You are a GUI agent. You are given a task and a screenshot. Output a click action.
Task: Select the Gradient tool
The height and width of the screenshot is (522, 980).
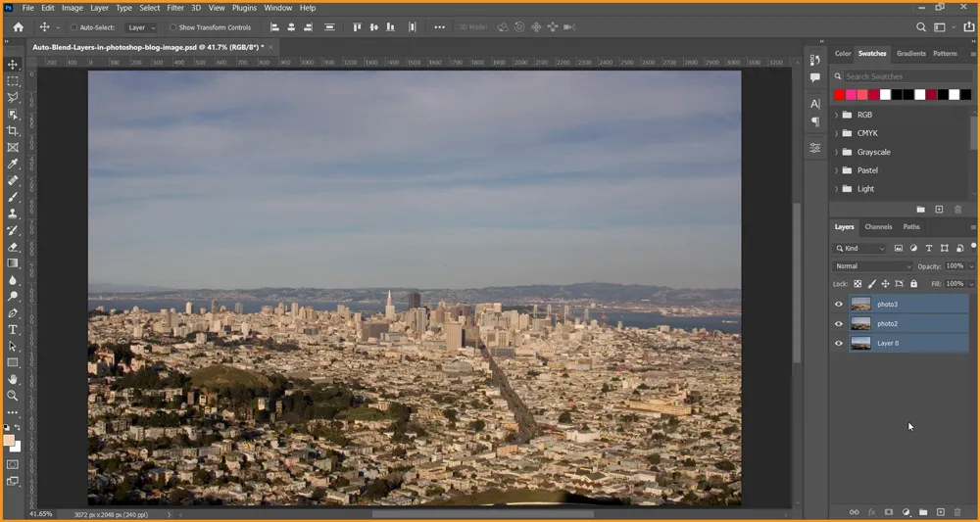(x=13, y=263)
